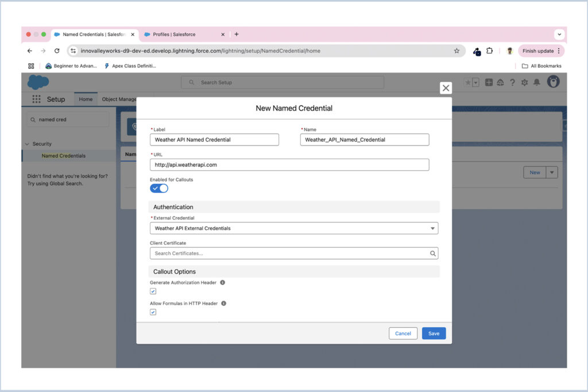Image resolution: width=588 pixels, height=392 pixels.
Task: Open the favorites list dropdown arrow
Action: point(475,82)
